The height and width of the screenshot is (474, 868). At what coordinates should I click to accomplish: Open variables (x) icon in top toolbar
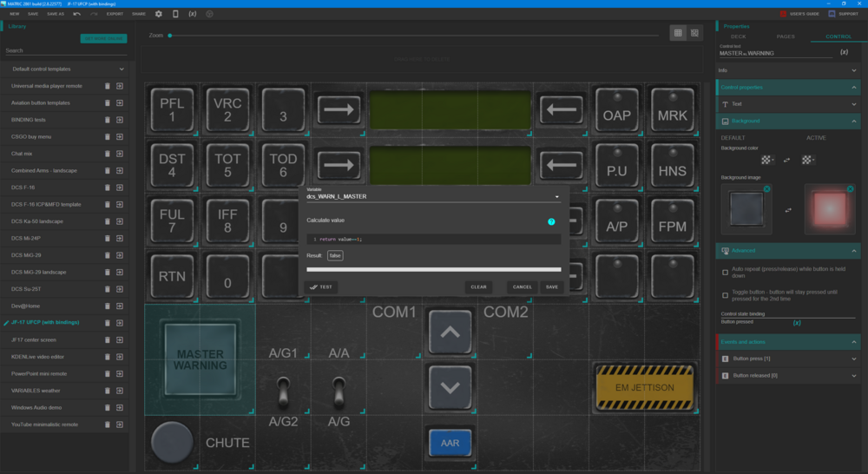click(192, 14)
